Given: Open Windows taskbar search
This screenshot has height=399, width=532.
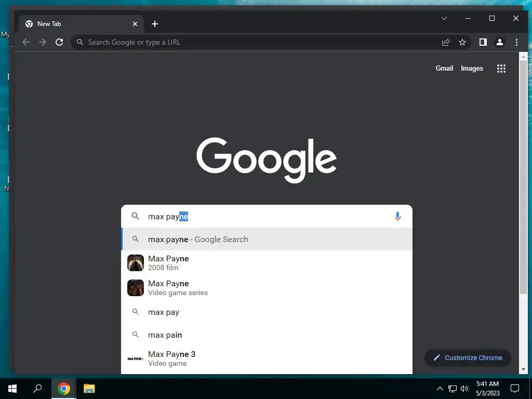Looking at the screenshot, I should click(x=37, y=389).
